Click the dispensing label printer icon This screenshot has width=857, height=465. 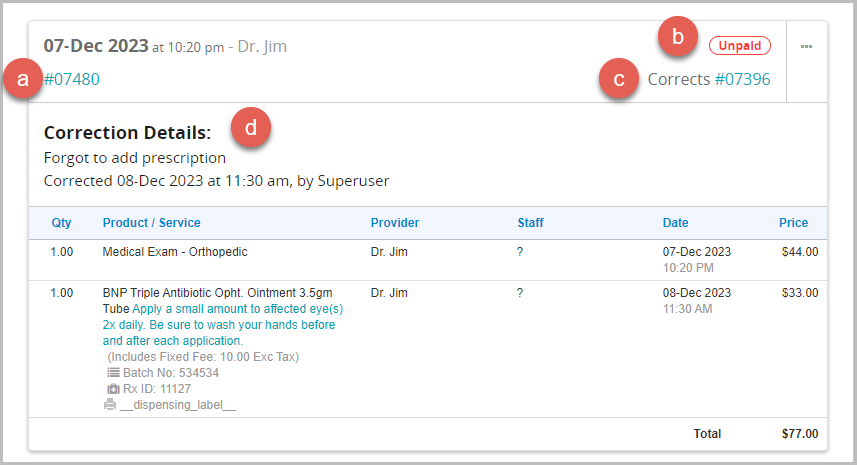click(x=109, y=405)
